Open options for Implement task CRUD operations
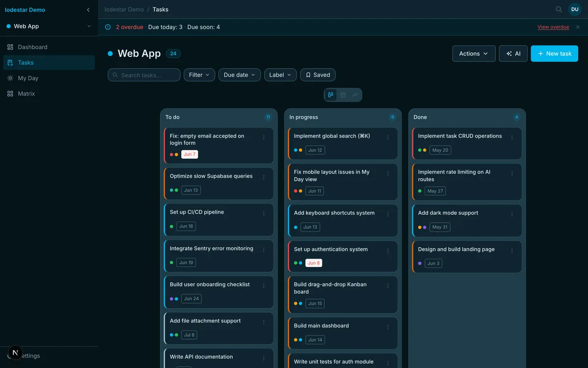The height and width of the screenshot is (368, 588). pyautogui.click(x=512, y=137)
